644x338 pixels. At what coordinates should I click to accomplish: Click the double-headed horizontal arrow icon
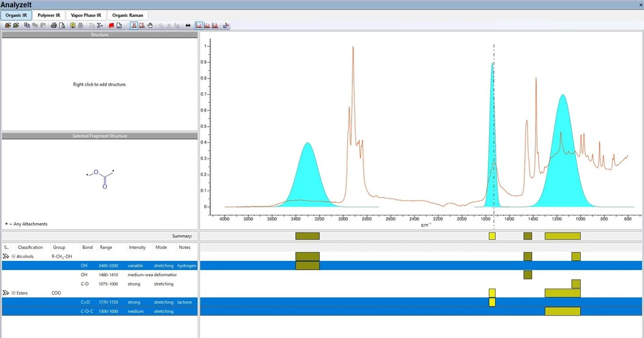tap(188, 26)
